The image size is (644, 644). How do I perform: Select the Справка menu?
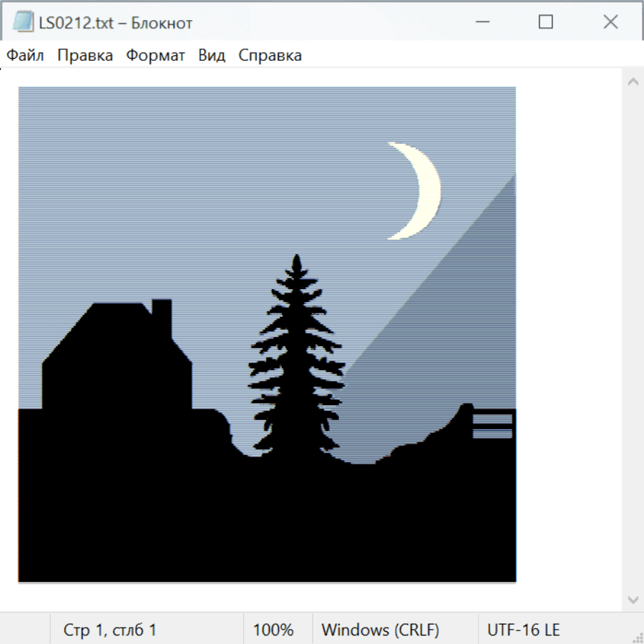270,56
